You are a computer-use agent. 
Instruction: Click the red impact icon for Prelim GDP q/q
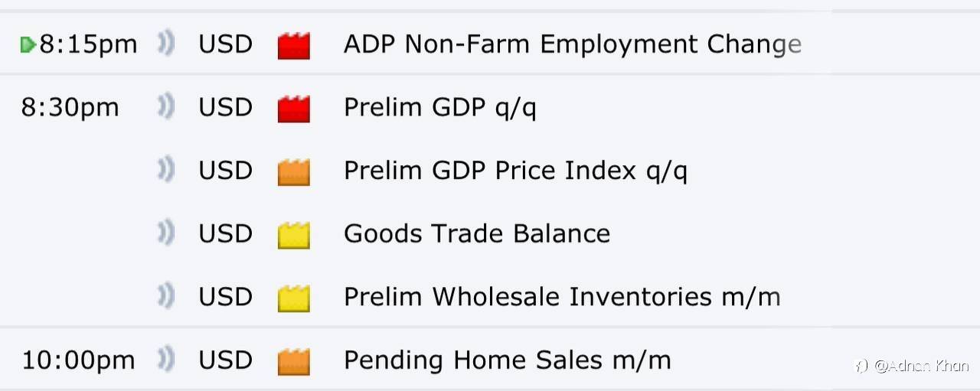[294, 109]
